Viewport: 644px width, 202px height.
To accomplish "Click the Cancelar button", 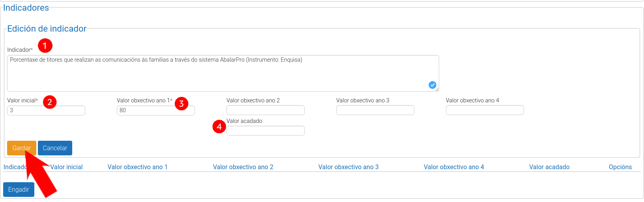I will coord(55,148).
